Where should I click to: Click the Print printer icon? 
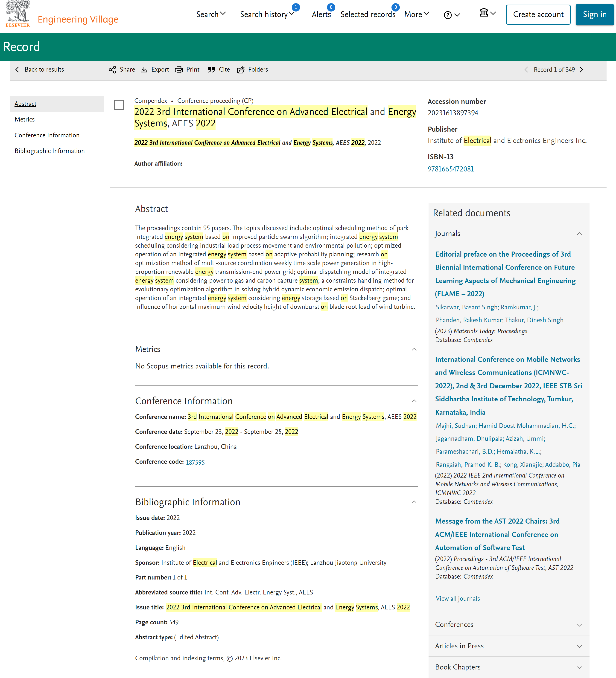tap(179, 70)
